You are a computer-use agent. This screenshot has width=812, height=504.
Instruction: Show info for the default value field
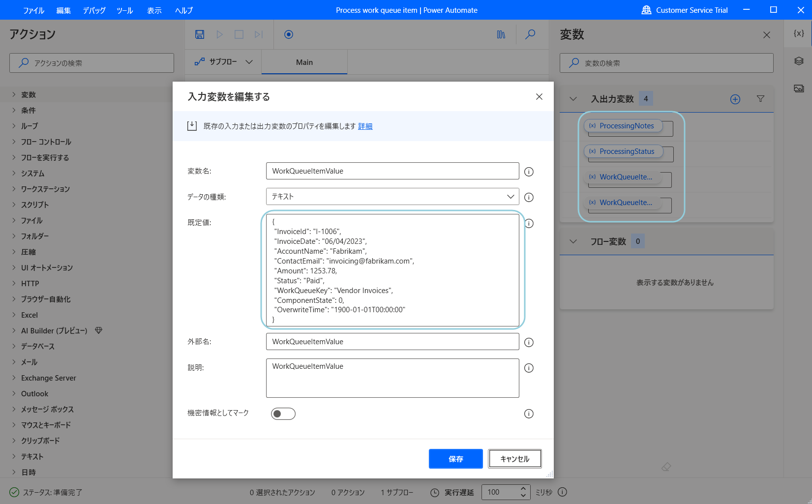click(529, 223)
